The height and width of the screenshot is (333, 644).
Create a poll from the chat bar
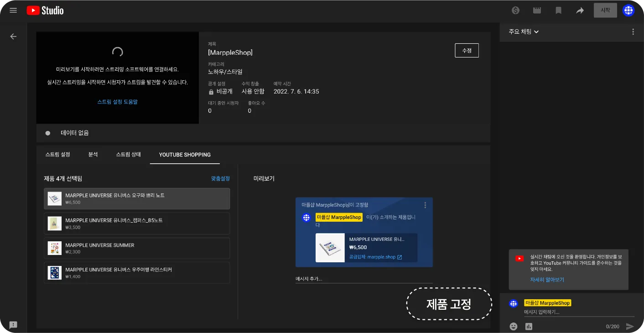coord(529,326)
